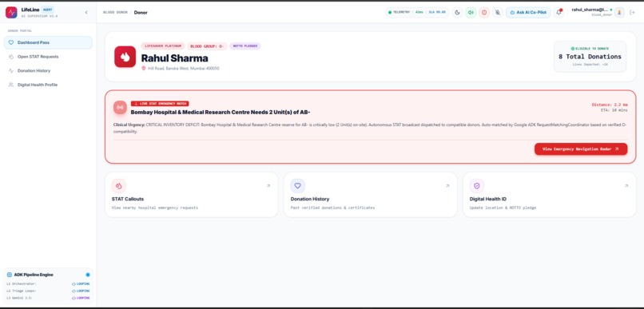Click the BLOOD DONOR breadcrumb
This screenshot has width=644, height=309.
coord(115,12)
